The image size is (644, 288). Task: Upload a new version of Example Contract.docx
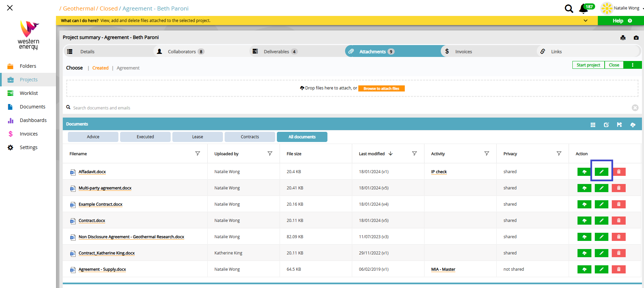[584, 204]
